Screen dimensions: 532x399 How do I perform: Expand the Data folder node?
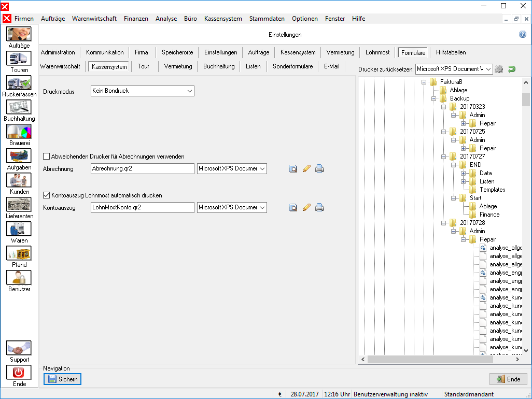(x=463, y=173)
